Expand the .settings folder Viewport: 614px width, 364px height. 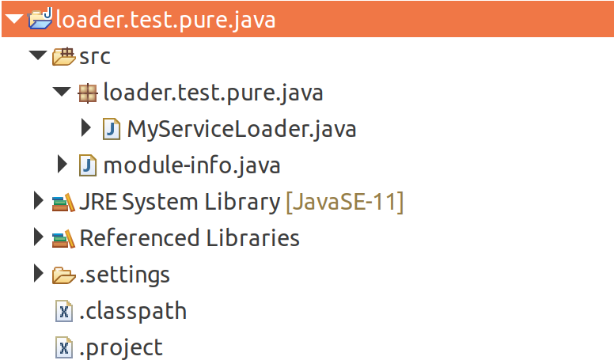pyautogui.click(x=38, y=274)
